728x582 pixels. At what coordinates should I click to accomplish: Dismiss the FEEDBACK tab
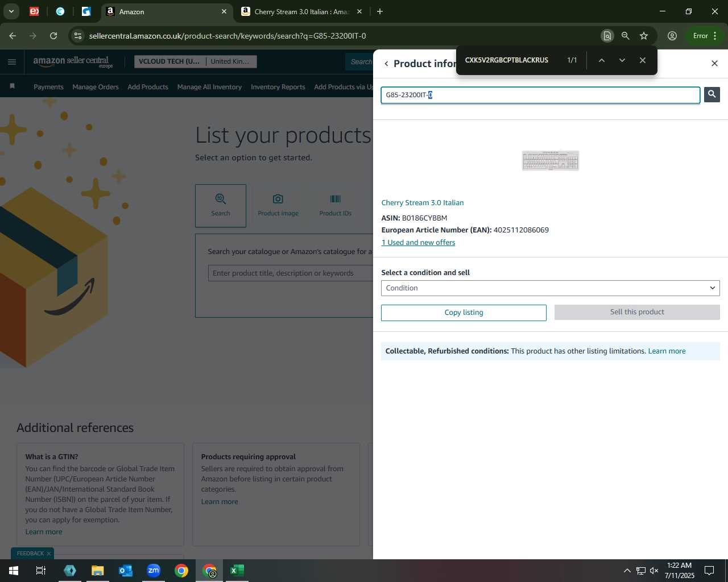[49, 554]
